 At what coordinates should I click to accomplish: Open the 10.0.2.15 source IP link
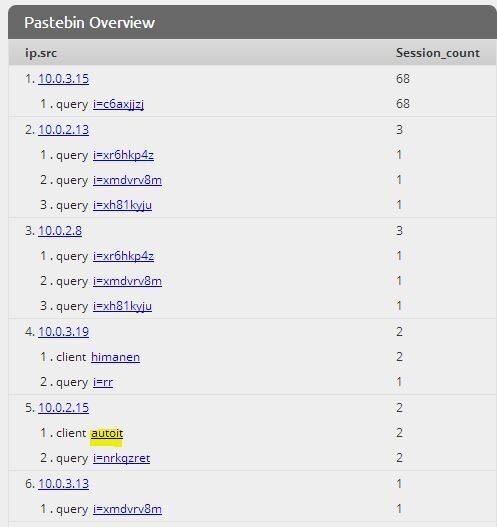tap(64, 408)
